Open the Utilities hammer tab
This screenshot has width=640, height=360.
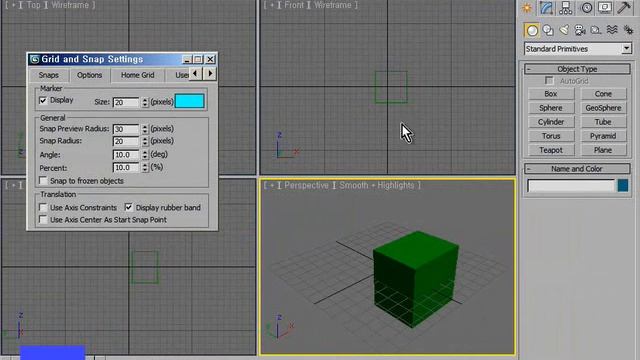tap(624, 7)
